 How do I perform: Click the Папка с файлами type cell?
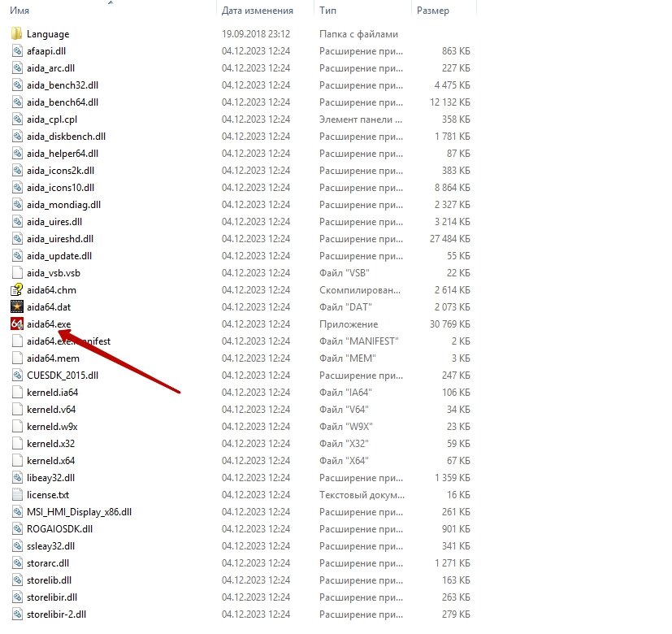click(x=358, y=34)
